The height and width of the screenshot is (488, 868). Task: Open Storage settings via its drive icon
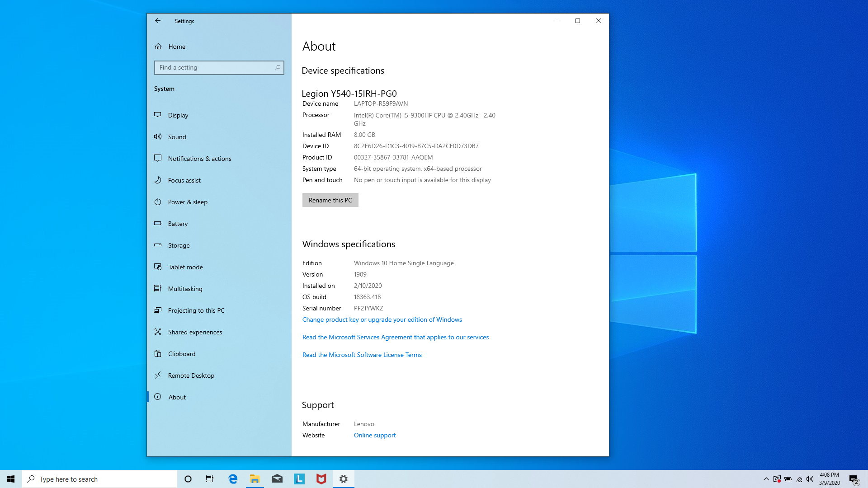158,245
